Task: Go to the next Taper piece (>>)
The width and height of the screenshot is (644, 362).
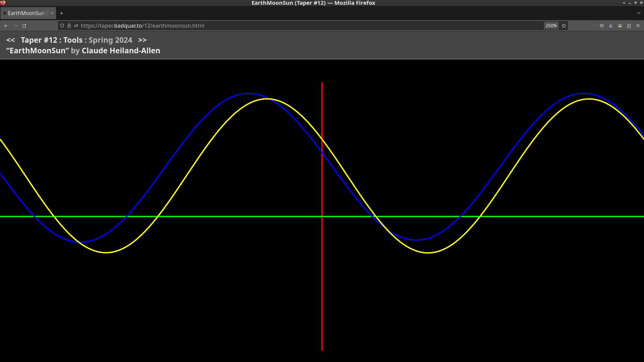Action: tap(142, 40)
